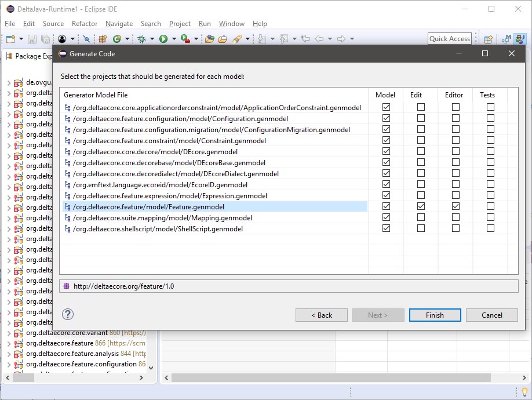This screenshot has height=400, width=532.
Task: Open the New Java Class dropdown arrow
Action: pos(127,39)
